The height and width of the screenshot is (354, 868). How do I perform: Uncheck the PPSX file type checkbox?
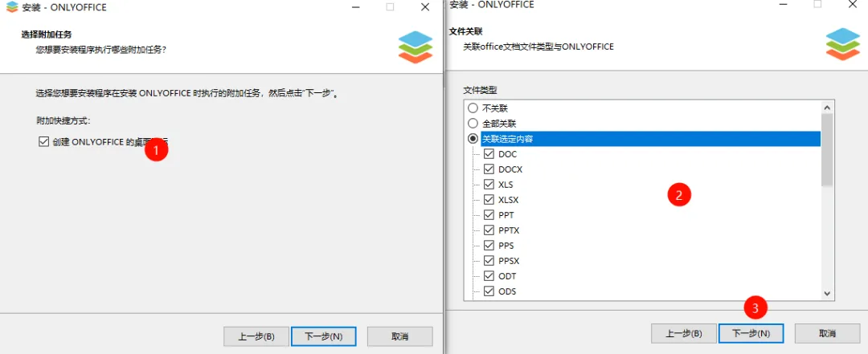(x=489, y=261)
